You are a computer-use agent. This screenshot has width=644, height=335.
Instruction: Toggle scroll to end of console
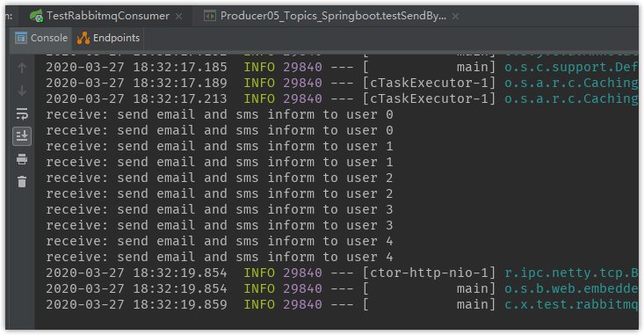(x=22, y=136)
